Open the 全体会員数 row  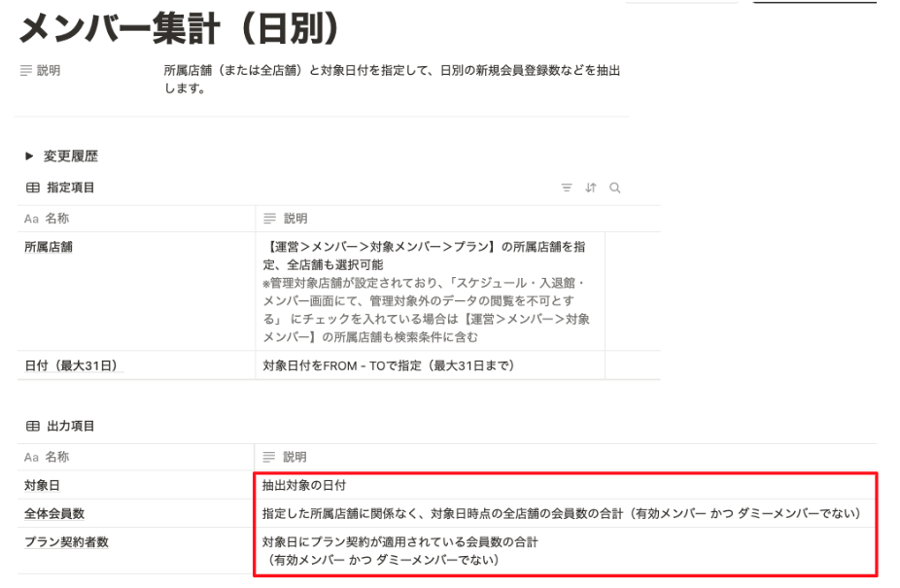(54, 514)
